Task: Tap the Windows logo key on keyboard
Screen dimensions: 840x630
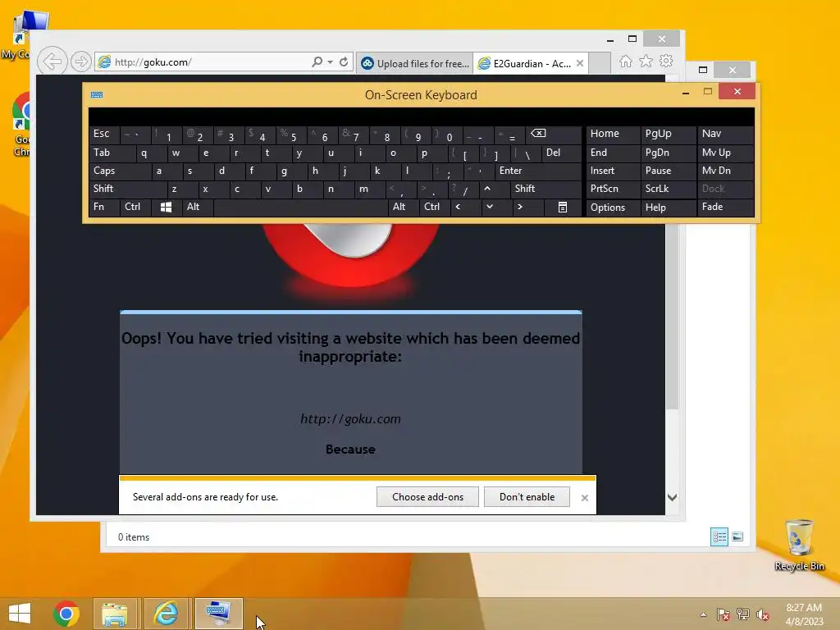Action: tap(166, 208)
